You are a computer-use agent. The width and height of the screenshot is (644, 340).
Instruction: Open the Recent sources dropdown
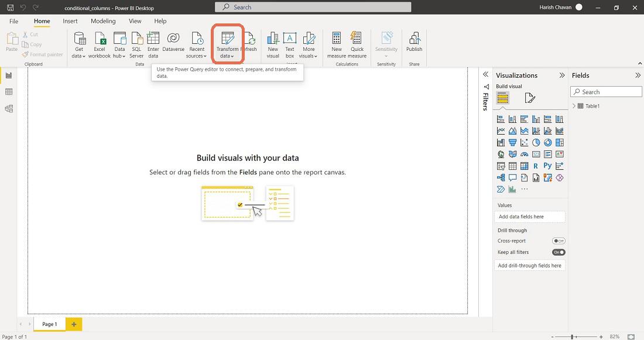197,44
